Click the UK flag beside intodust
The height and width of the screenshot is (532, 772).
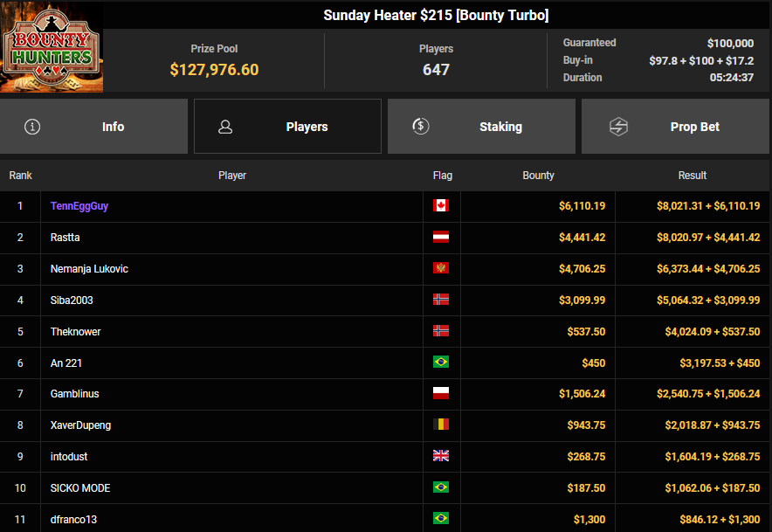pos(441,457)
